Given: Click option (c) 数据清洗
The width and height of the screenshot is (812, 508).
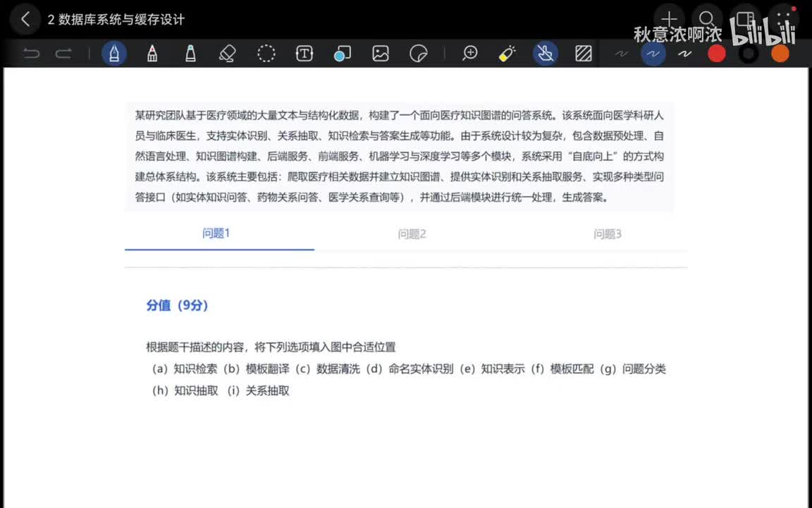Looking at the screenshot, I should click(x=327, y=369).
